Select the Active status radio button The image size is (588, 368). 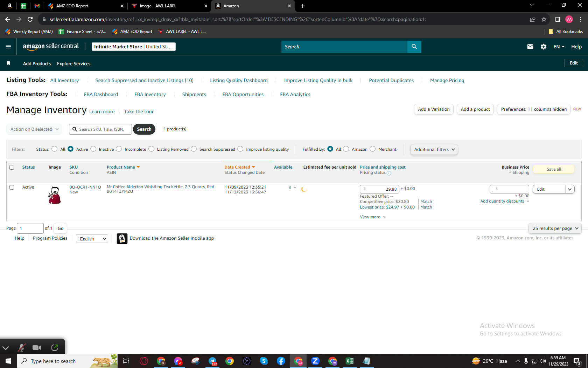click(70, 149)
